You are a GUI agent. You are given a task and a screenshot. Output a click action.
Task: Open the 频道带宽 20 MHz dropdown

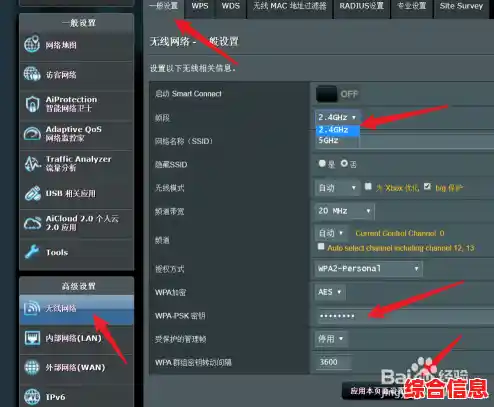point(345,211)
